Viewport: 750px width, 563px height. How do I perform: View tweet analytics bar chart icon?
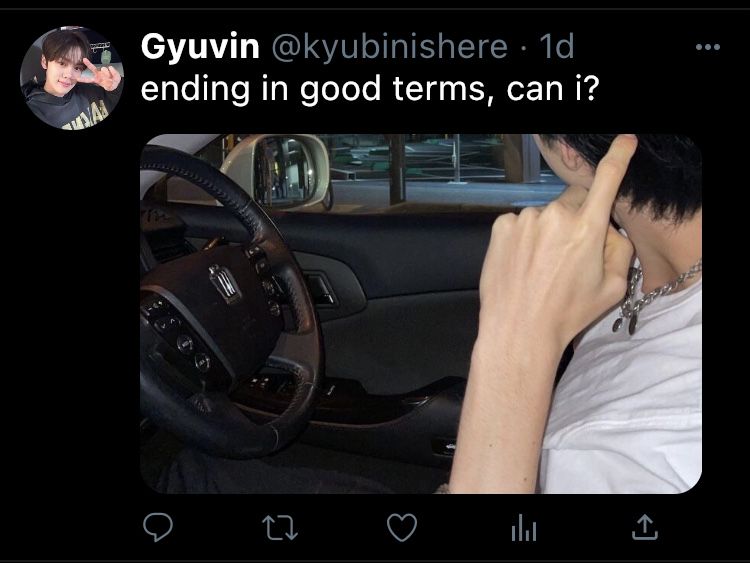point(524,528)
